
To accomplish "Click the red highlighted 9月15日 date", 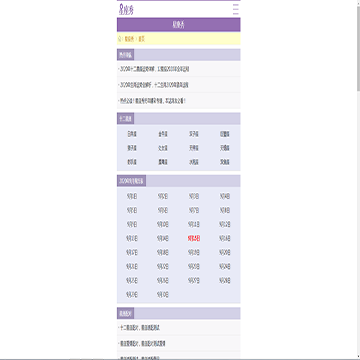I will [194, 238].
